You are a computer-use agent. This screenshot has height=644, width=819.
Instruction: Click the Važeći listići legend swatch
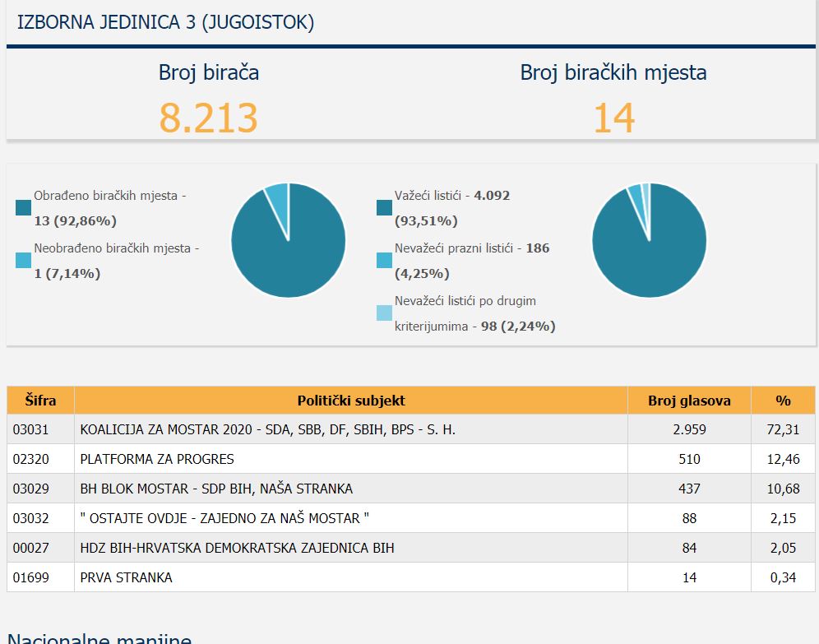(x=385, y=207)
